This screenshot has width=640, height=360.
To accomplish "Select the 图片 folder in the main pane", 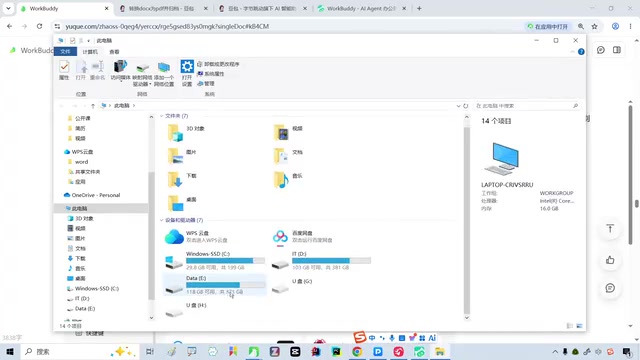I will [182, 156].
